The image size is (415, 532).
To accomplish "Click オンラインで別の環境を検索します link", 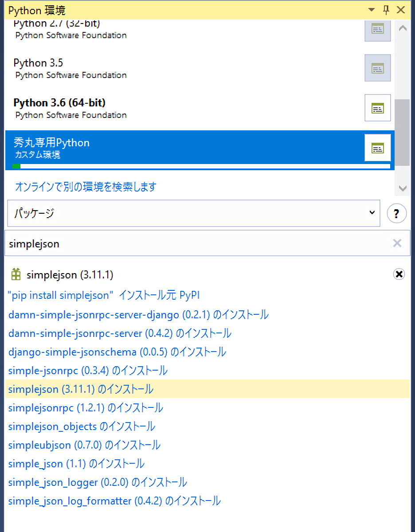I will tap(86, 187).
